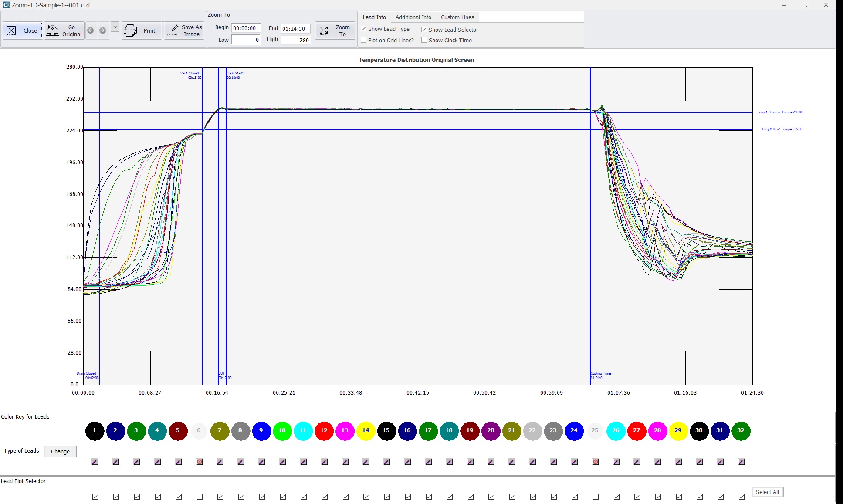
Task: Uncheck plot selector for lead 32
Action: tap(741, 497)
